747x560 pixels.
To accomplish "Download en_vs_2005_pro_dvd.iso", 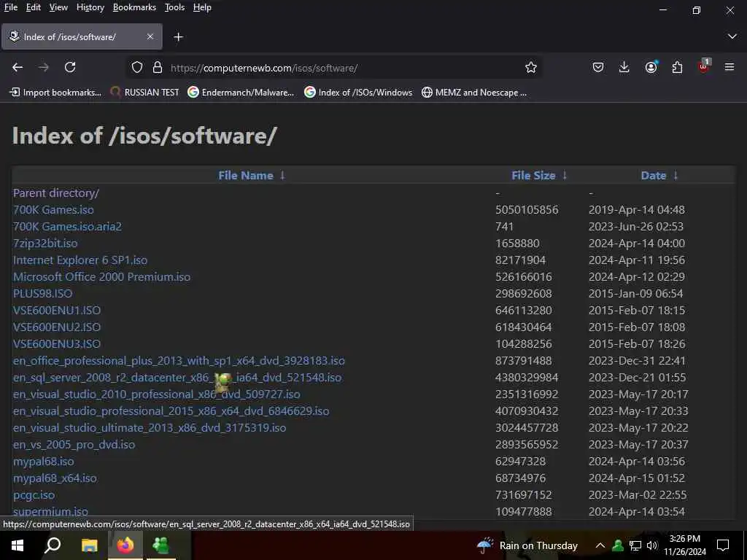I will pyautogui.click(x=74, y=444).
